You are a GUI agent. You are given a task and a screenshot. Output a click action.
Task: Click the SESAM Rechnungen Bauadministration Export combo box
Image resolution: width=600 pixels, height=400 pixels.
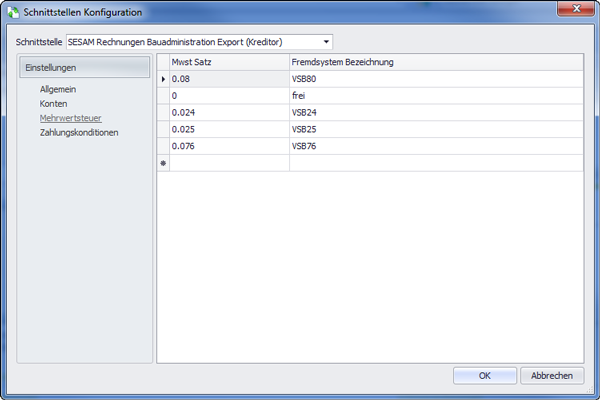[199, 42]
